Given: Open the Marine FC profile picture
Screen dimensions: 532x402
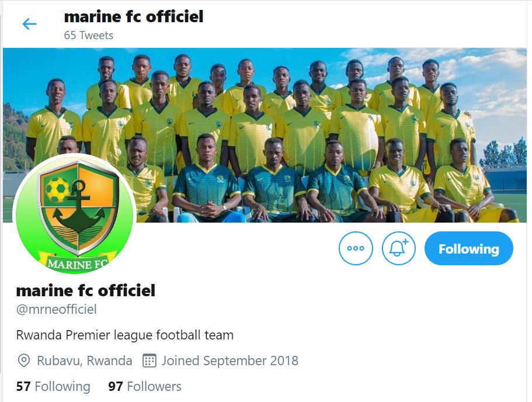Looking at the screenshot, I should point(75,214).
